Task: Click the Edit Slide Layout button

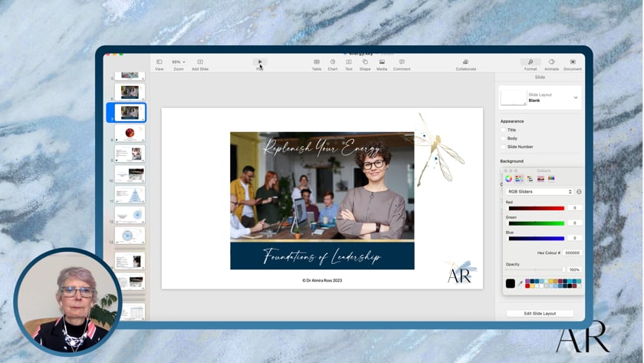Action: click(540, 313)
